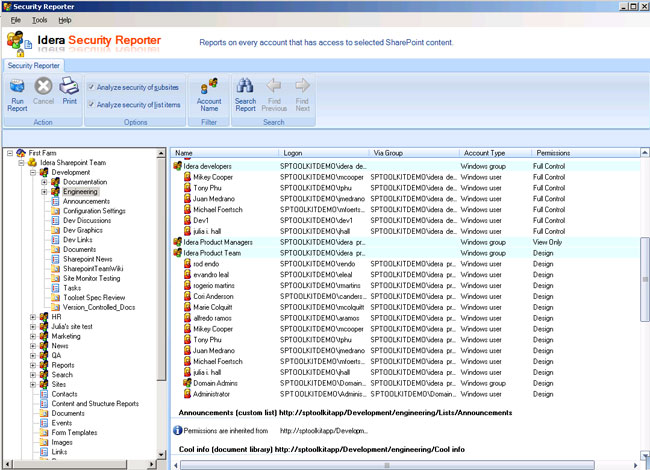
Task: Click the user icon beside Administrator
Action: tap(187, 394)
